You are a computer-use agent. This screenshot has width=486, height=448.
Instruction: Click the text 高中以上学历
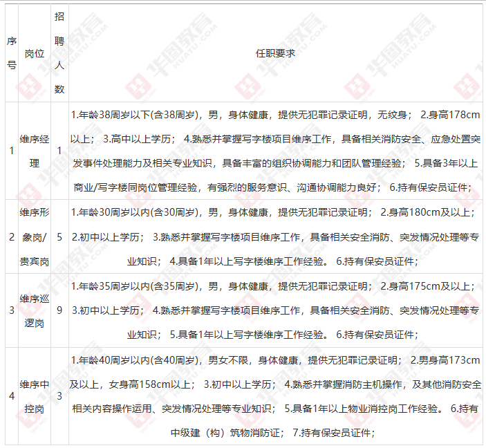[140, 139]
